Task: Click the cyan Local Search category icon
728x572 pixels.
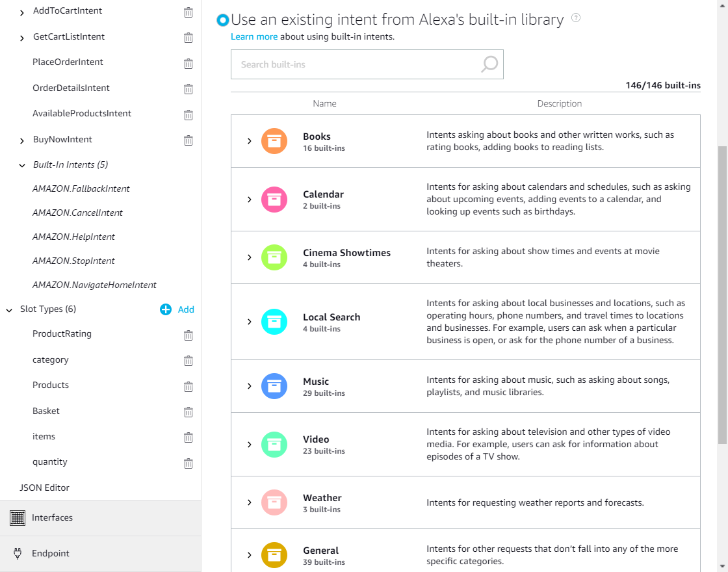Action: click(274, 322)
